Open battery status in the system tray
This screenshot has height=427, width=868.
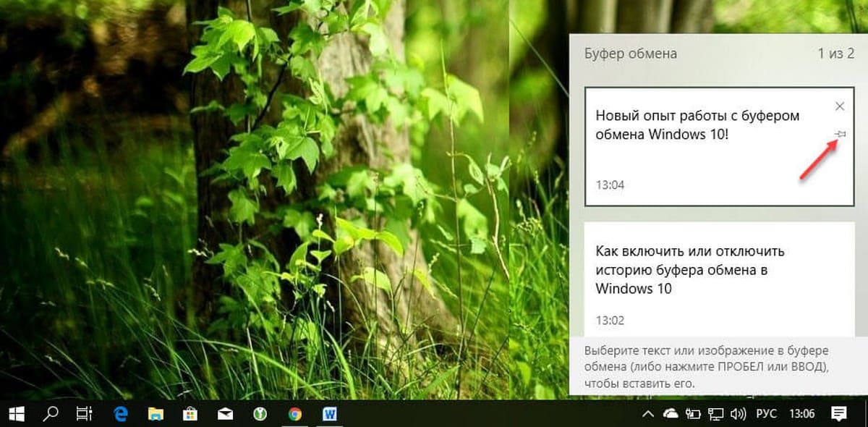coord(693,414)
